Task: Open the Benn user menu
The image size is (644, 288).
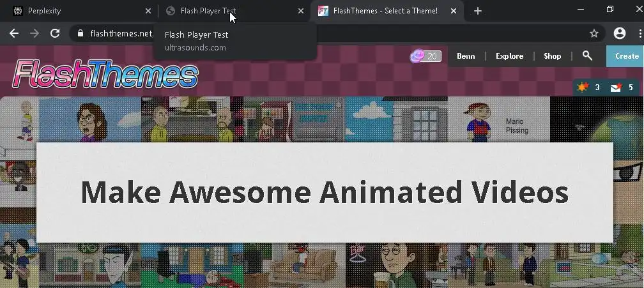Action: click(x=466, y=56)
